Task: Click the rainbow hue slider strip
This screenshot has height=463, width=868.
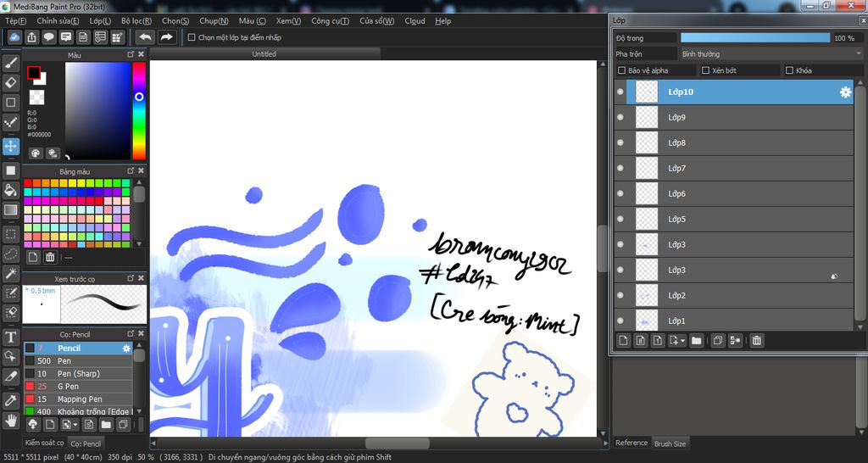Action: [x=138, y=111]
